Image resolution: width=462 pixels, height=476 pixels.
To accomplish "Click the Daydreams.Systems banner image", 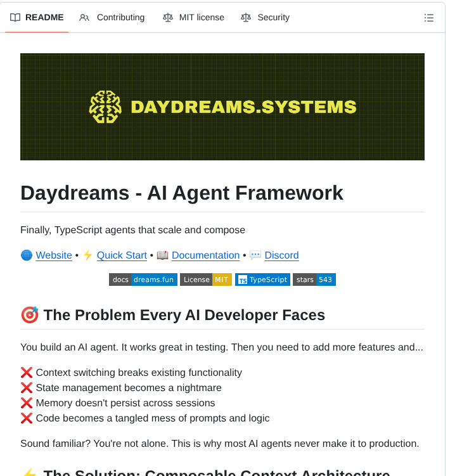I will pos(222,107).
